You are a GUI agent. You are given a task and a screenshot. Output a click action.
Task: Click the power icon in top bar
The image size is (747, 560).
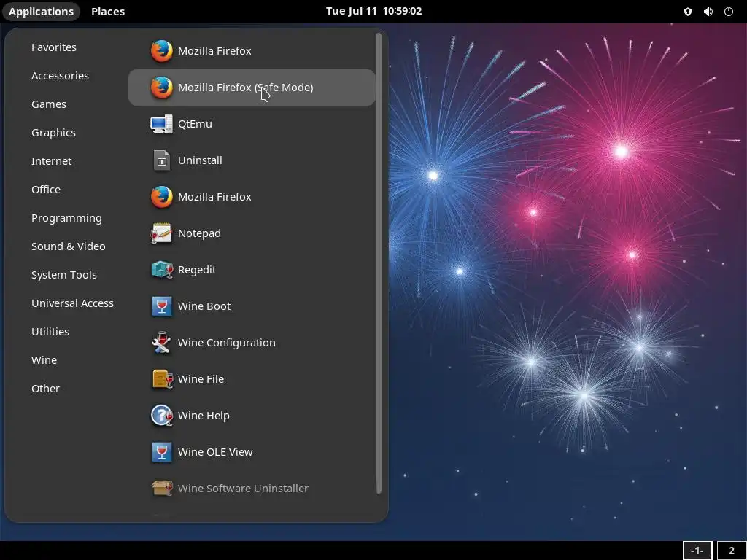coord(729,12)
